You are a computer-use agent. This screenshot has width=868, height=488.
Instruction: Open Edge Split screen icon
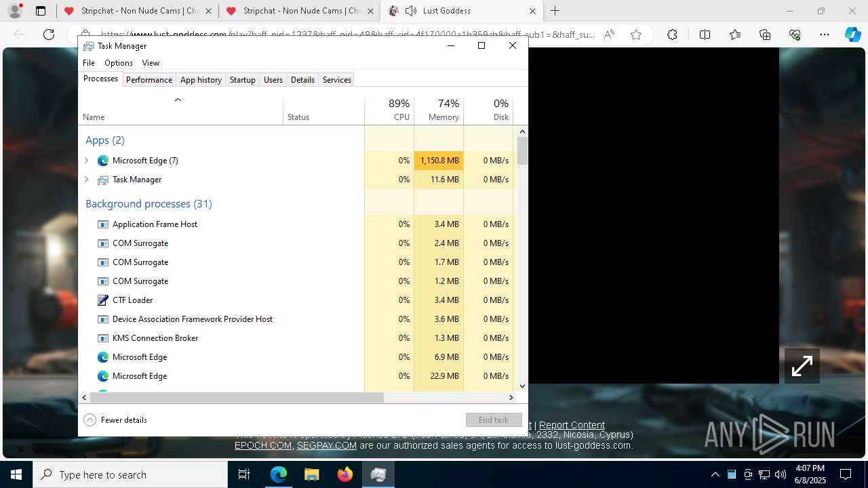(x=705, y=35)
